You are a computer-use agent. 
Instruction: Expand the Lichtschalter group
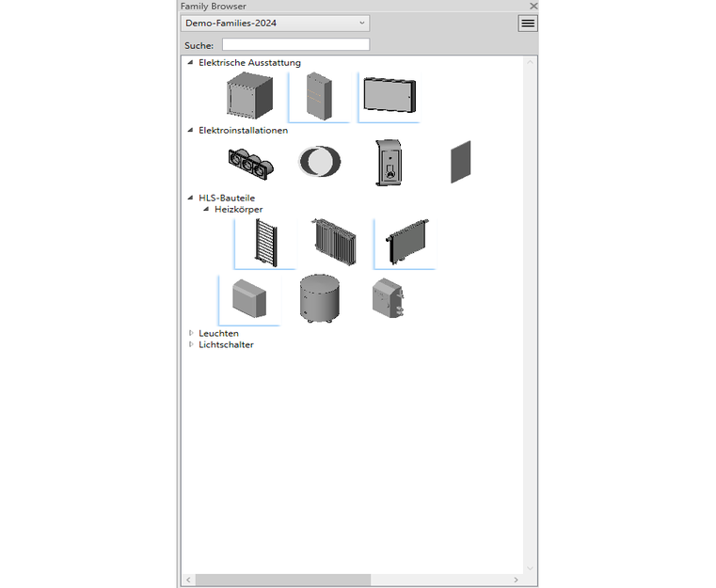coord(191,344)
